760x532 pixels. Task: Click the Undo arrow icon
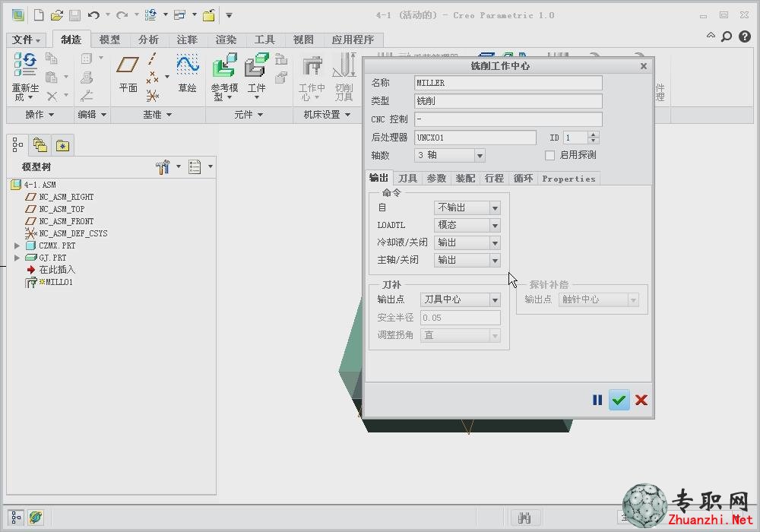(93, 15)
